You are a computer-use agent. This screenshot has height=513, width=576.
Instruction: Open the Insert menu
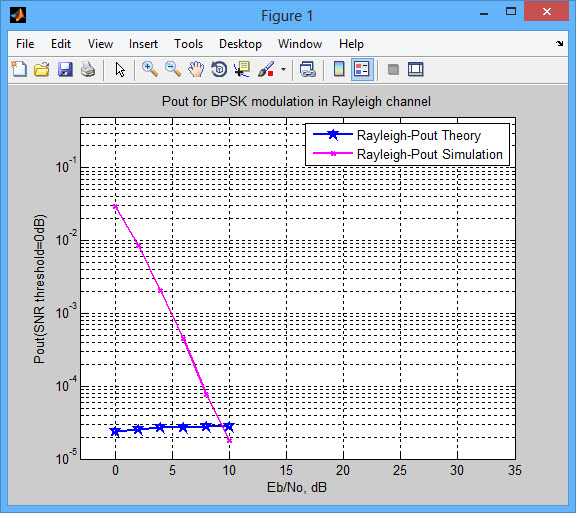143,44
